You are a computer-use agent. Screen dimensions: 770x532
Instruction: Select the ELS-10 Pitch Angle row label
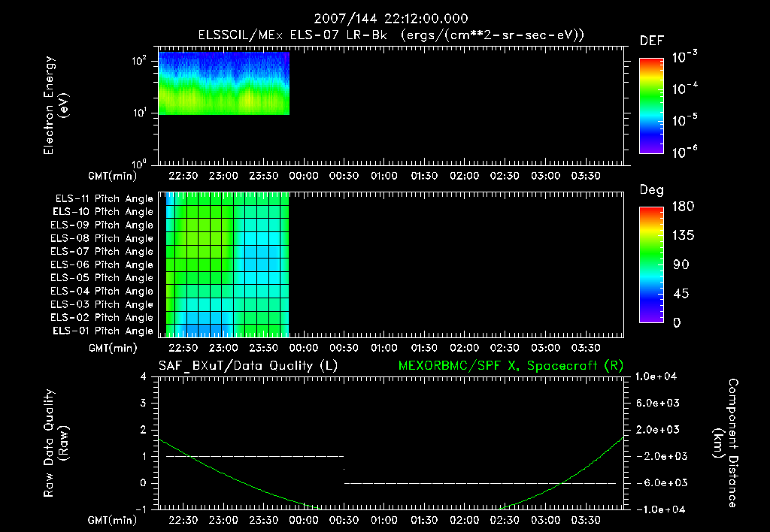102,212
